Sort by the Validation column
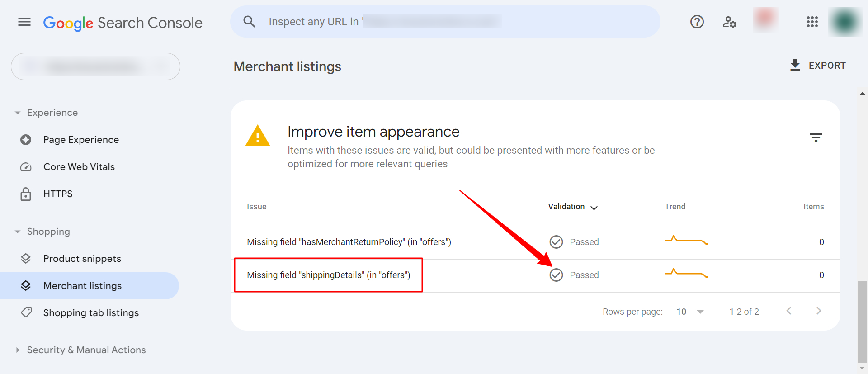868x374 pixels. 566,207
